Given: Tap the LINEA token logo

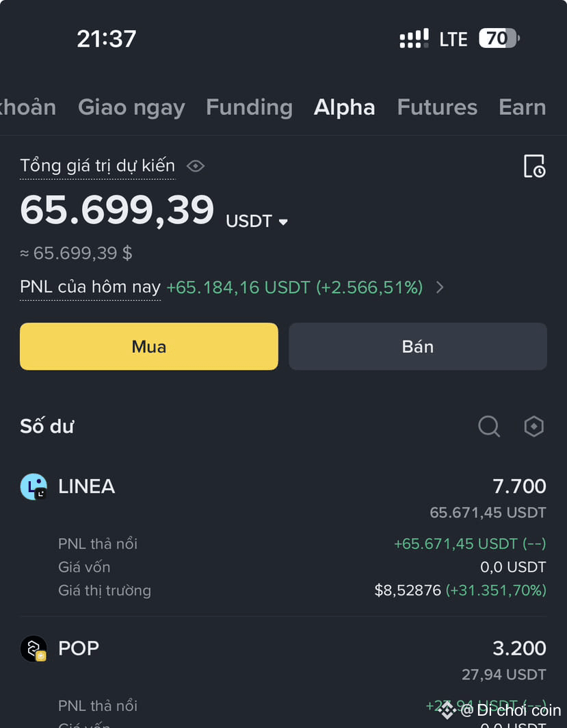Looking at the screenshot, I should pyautogui.click(x=34, y=487).
